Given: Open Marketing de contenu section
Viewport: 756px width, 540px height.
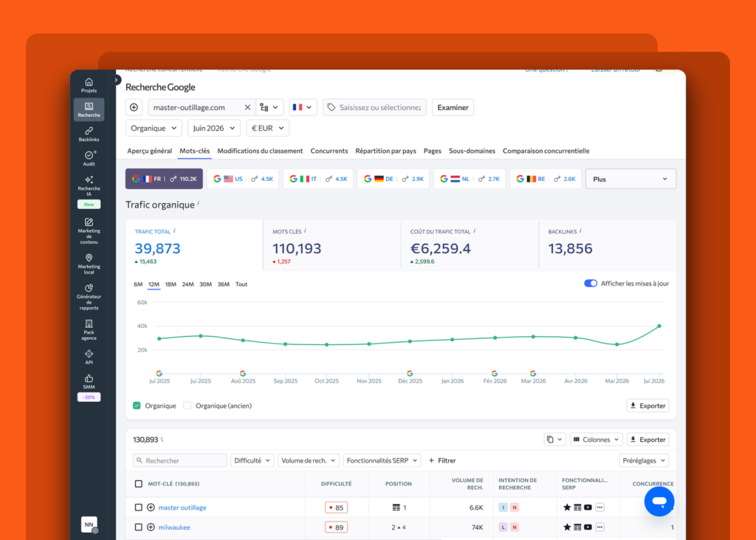Looking at the screenshot, I should click(x=89, y=231).
